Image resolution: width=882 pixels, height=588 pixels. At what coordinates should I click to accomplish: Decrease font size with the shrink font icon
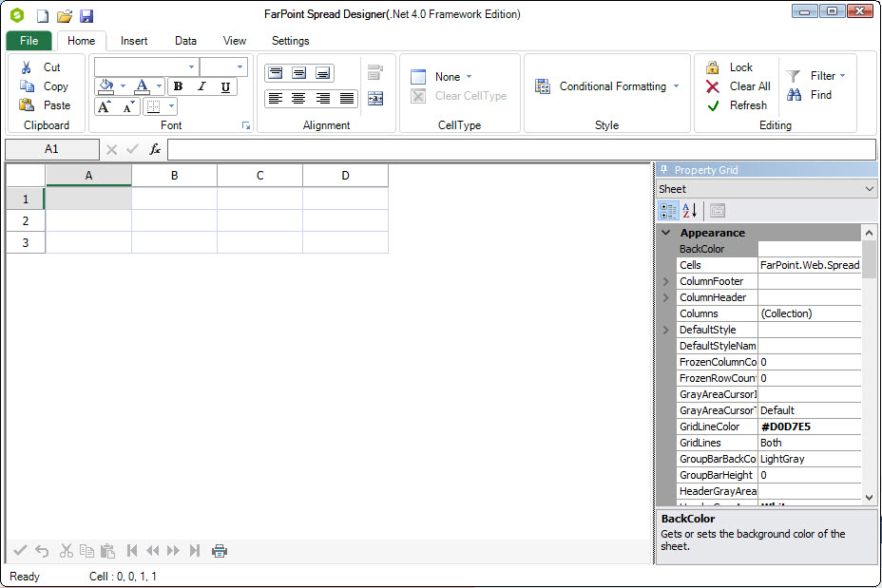click(x=129, y=106)
